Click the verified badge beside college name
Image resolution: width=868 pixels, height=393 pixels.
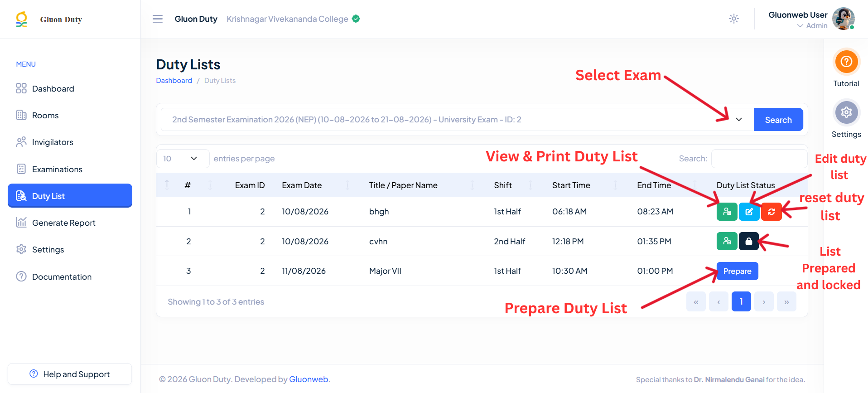[356, 19]
